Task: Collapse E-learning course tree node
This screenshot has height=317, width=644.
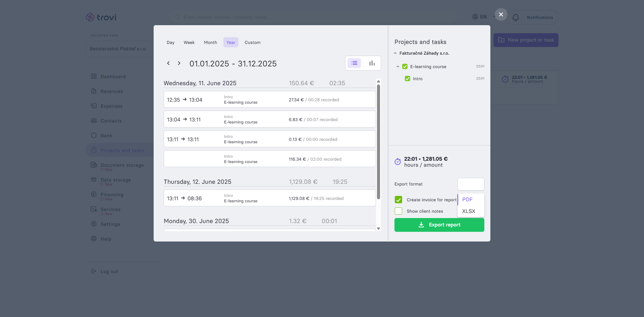Action: 398,66
